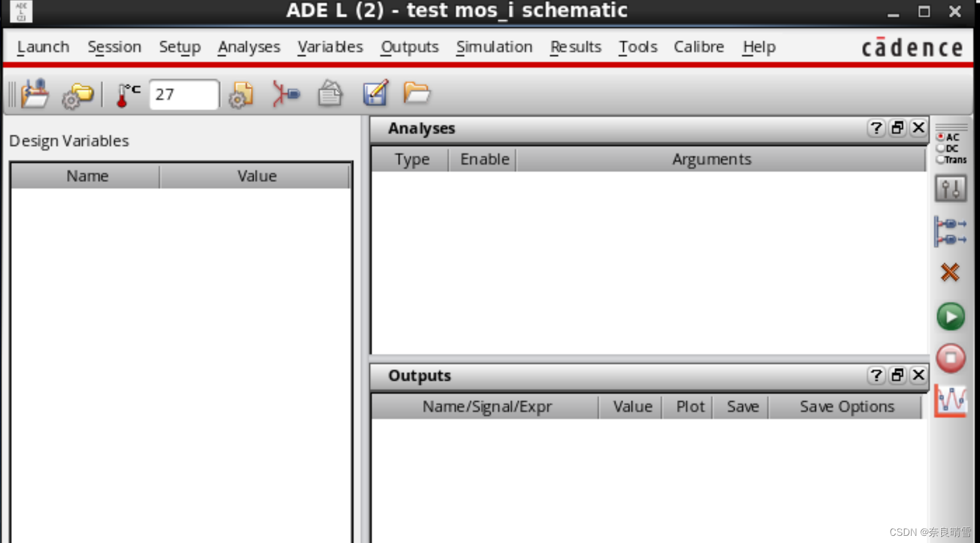Click the setup outputs probe icon on right
This screenshot has height=543, width=980.
[x=951, y=232]
